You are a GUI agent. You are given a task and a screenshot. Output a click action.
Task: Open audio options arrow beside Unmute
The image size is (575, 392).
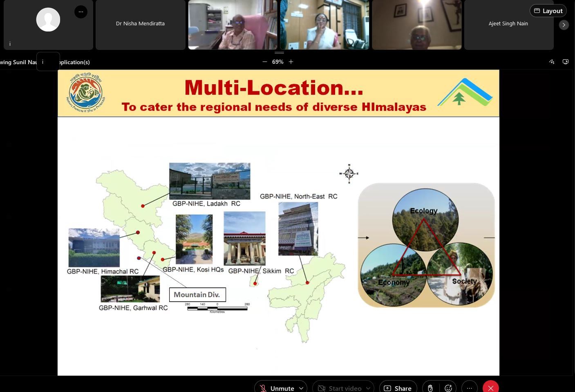(301, 388)
